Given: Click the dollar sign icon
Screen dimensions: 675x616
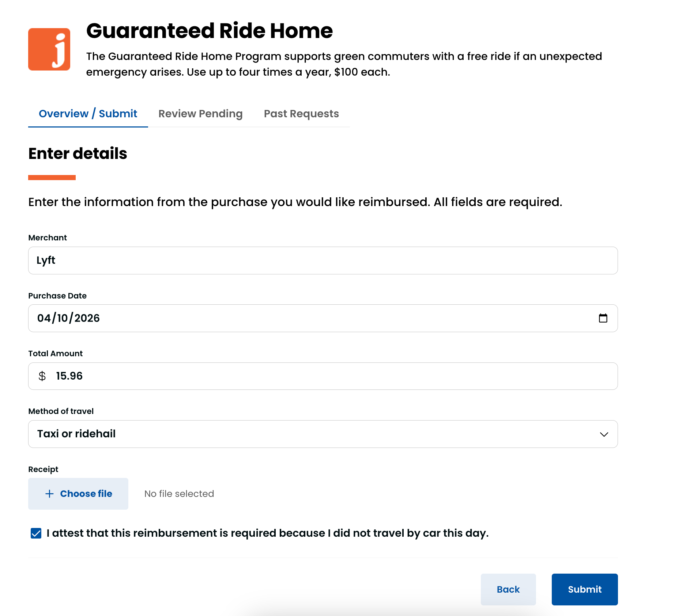Looking at the screenshot, I should (42, 376).
